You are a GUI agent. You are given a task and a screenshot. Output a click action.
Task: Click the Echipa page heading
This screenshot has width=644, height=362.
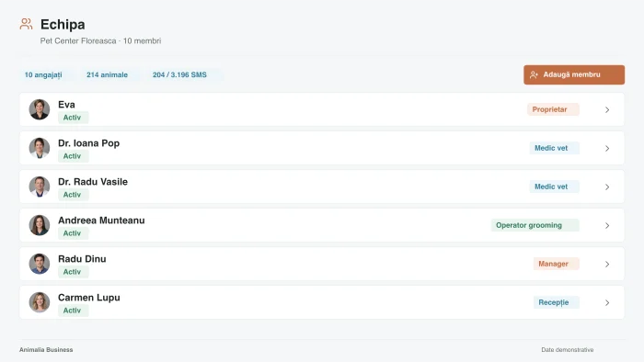63,25
